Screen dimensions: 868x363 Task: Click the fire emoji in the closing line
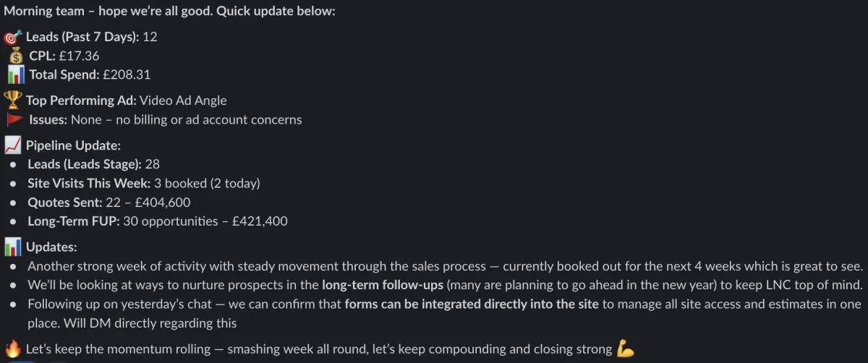[13, 349]
